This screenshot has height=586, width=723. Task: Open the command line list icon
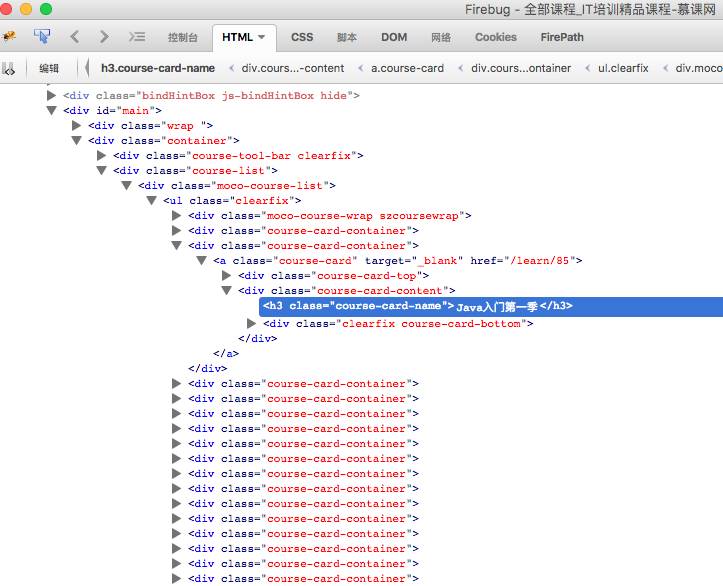(137, 36)
